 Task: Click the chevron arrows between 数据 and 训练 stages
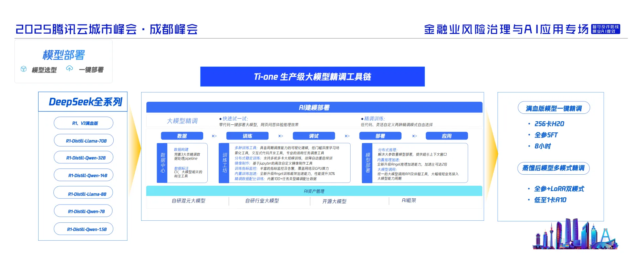point(214,136)
